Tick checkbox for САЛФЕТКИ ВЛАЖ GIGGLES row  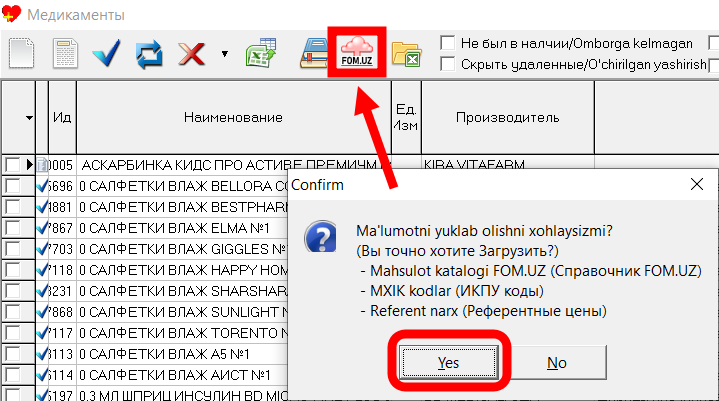13,249
